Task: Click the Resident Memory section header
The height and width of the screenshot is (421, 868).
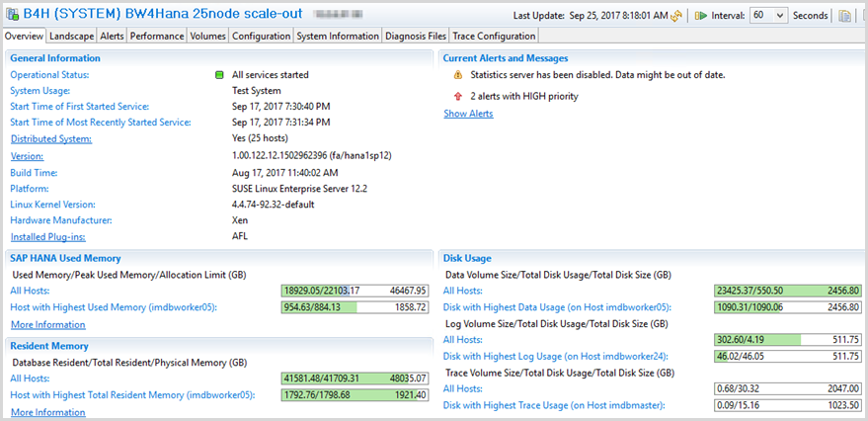Action: click(49, 346)
